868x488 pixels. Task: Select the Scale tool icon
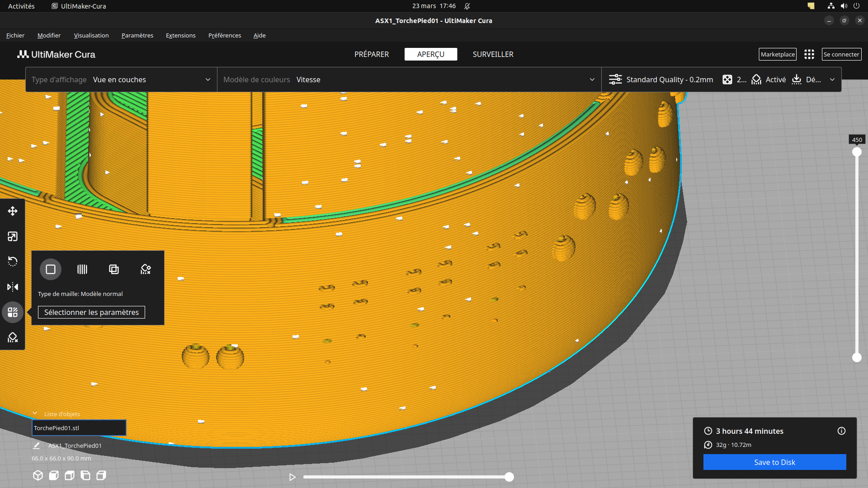click(13, 236)
